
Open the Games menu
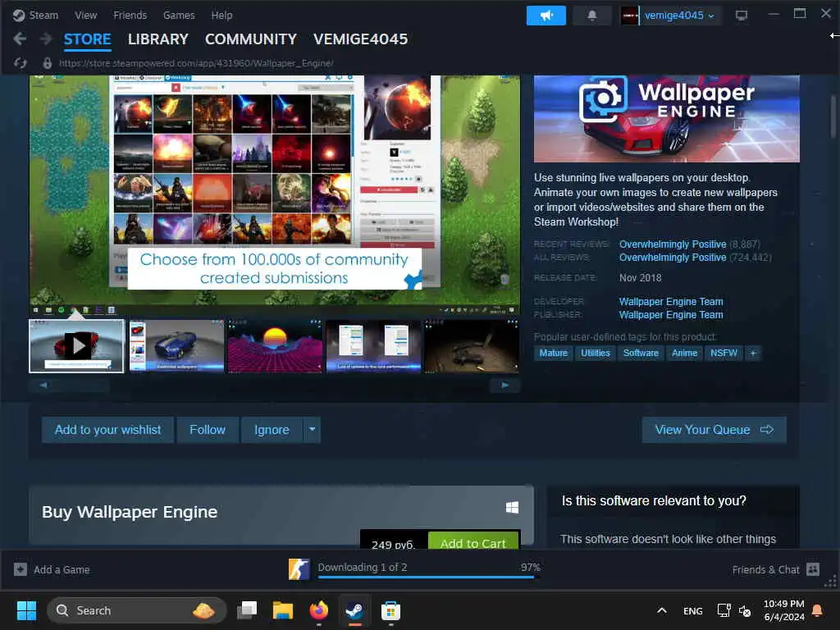click(179, 15)
